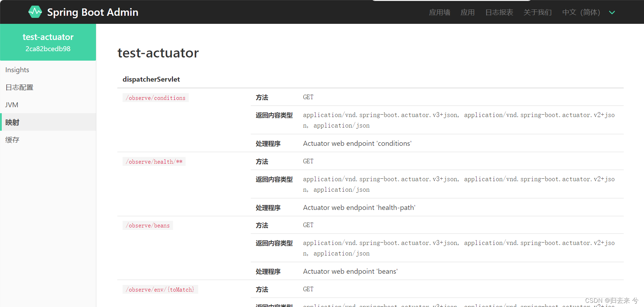
Task: Open the test-actuator instance header in sidebar
Action: 48,42
